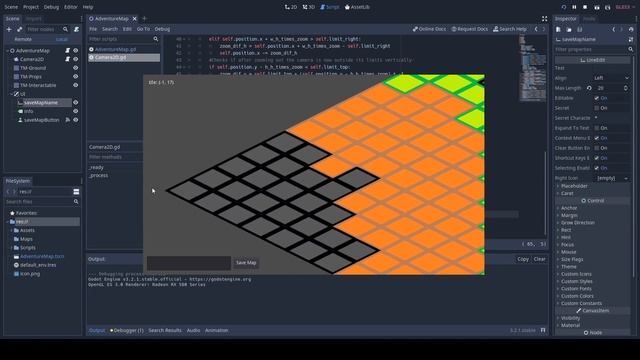
Task: Hide the TM-Props node
Action: pos(76,77)
